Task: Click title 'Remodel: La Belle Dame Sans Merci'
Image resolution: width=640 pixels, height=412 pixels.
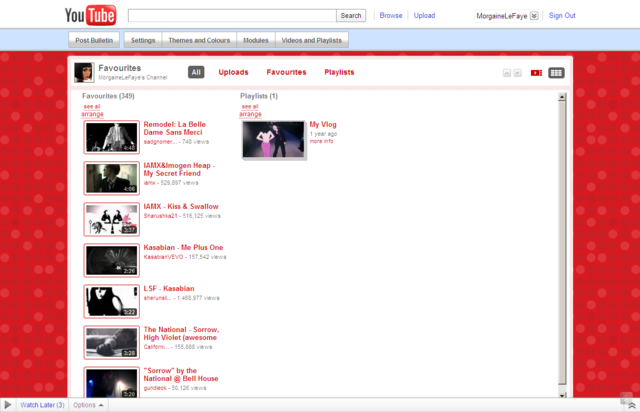Action: coord(174,128)
